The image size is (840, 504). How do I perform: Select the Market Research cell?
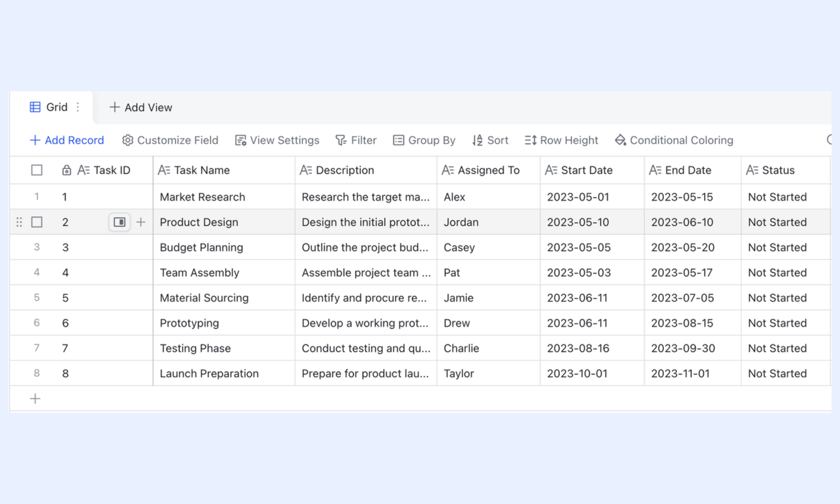coord(224,197)
